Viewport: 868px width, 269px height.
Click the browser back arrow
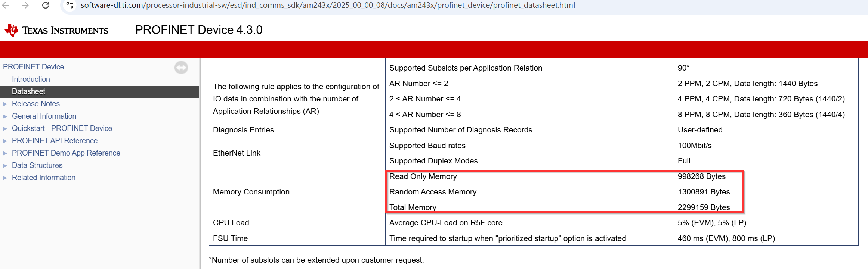pyautogui.click(x=5, y=5)
